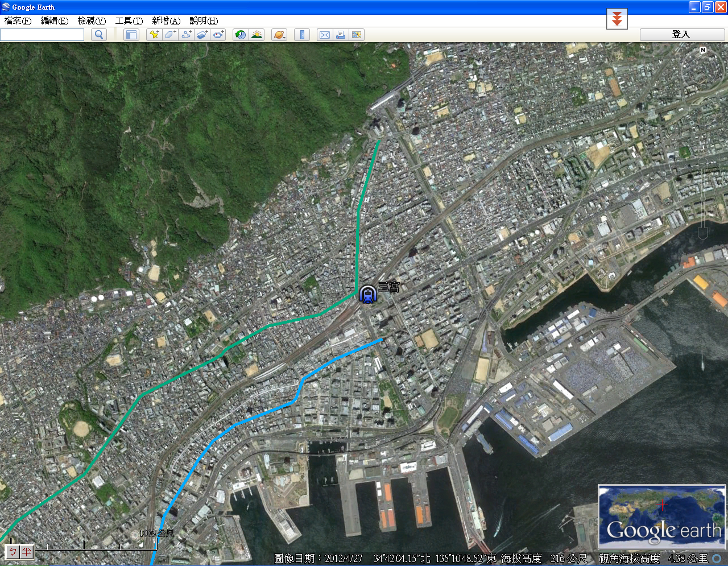Add a new placemark
Screen dimensions: 728x566
click(154, 35)
